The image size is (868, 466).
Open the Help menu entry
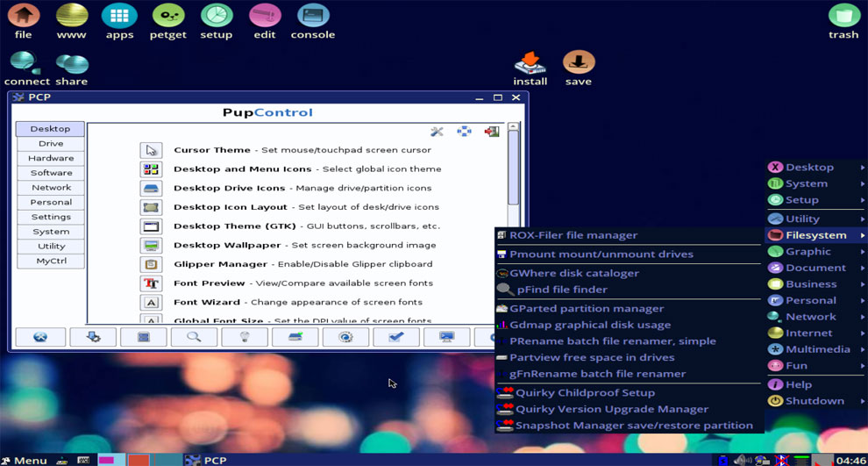[816, 384]
